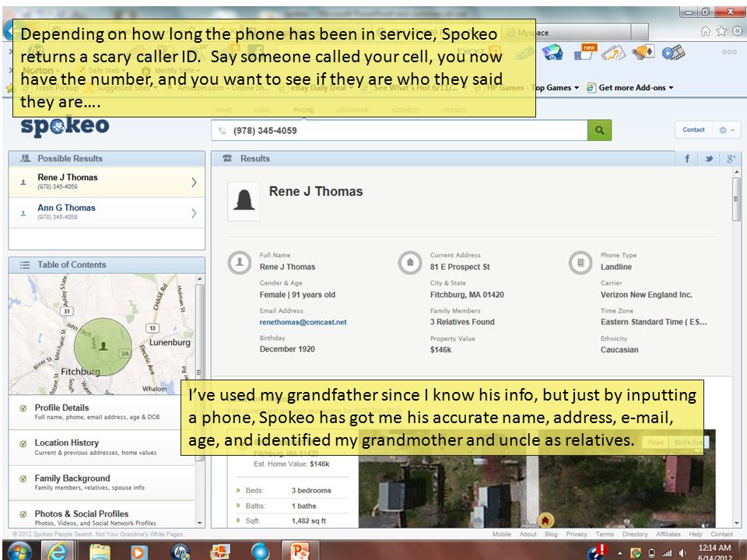This screenshot has height=560, width=747.
Task: Share results on Facebook
Action: pyautogui.click(x=687, y=159)
